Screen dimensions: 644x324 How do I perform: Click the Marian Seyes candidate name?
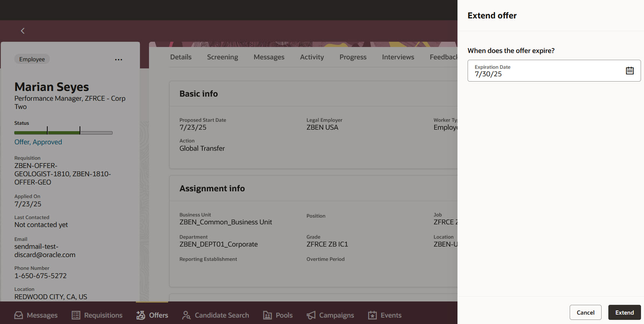[x=52, y=87]
